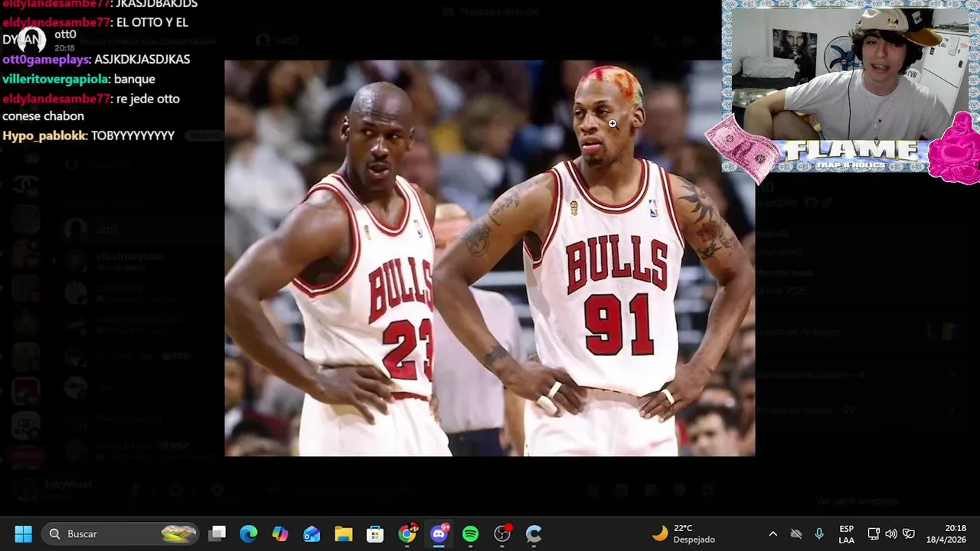
Task: Click the OneDrive cloud tray icon
Action: tap(796, 533)
